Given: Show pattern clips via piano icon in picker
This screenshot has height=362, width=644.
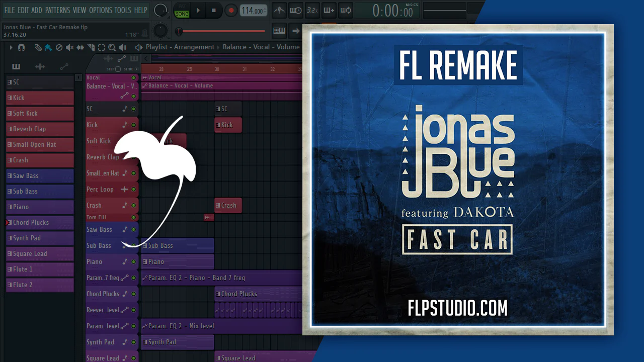Looking at the screenshot, I should click(16, 66).
